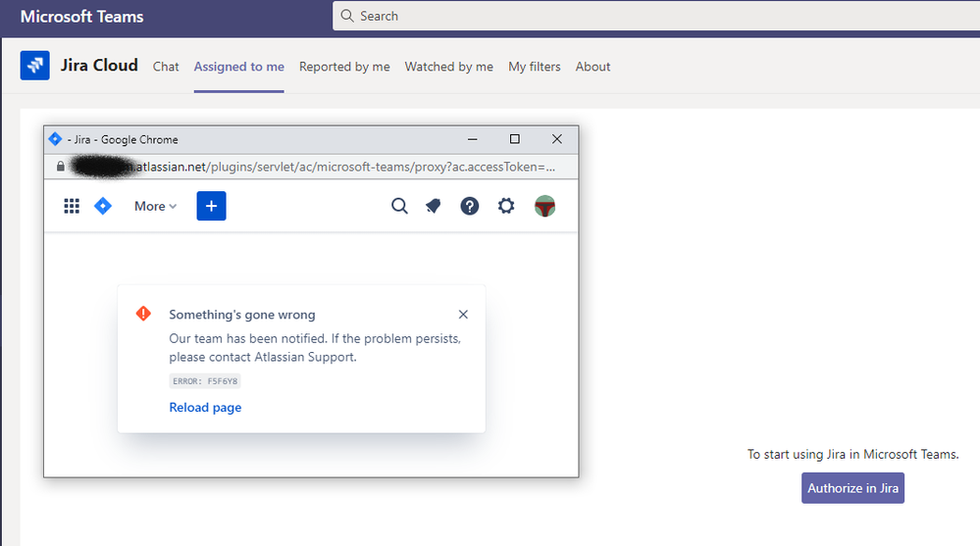The image size is (980, 546).
Task: Click the user profile avatar
Action: (545, 206)
